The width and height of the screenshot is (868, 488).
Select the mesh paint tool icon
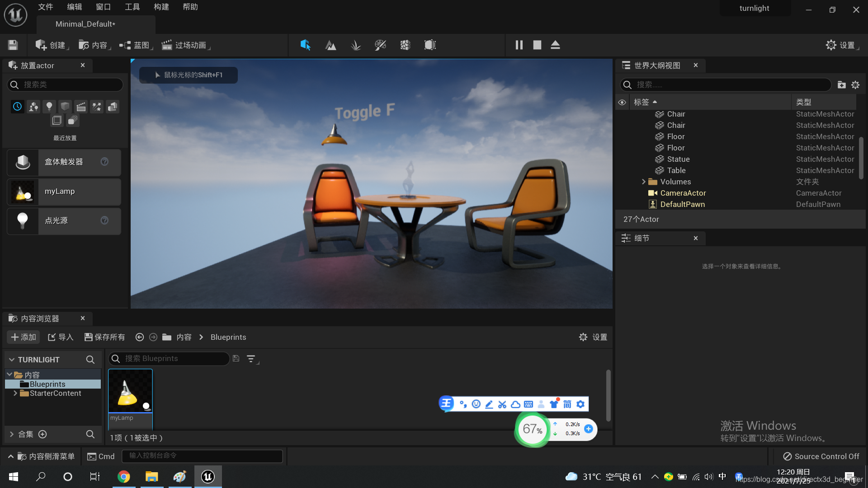pos(380,45)
